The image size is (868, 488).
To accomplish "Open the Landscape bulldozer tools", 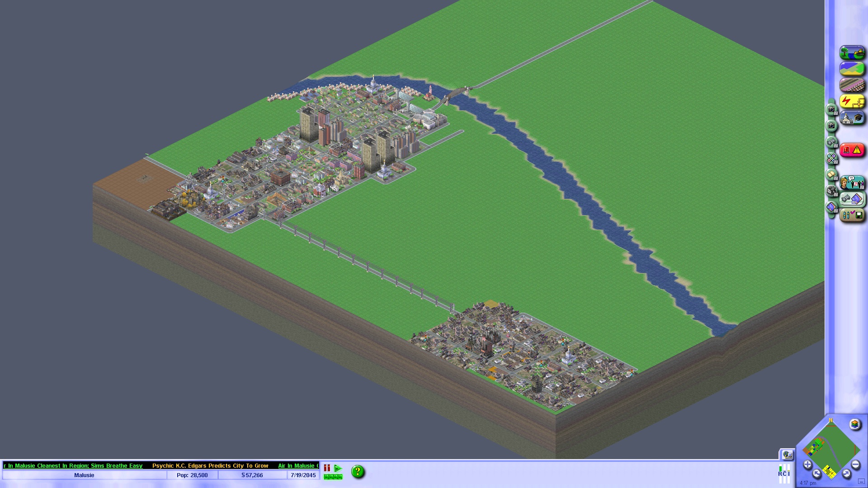I will 852,53.
